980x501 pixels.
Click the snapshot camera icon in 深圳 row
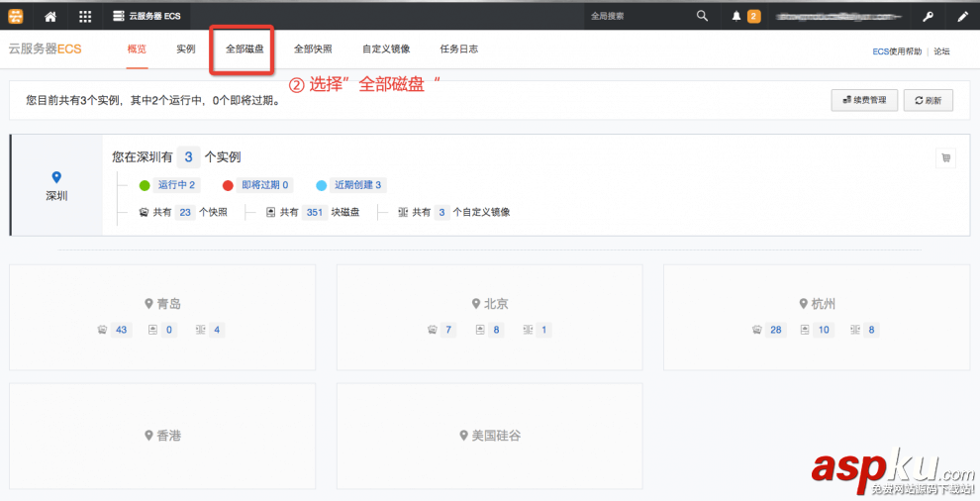pyautogui.click(x=144, y=213)
